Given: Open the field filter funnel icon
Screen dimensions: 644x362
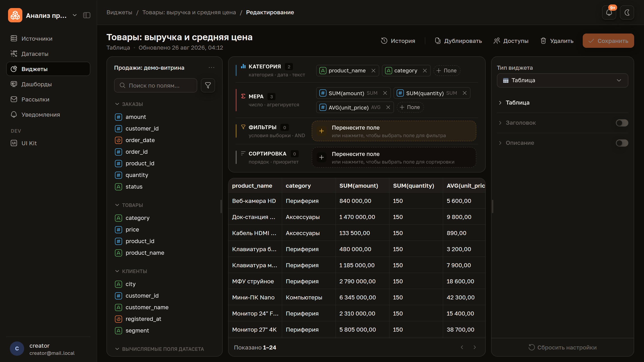Looking at the screenshot, I should click(208, 85).
